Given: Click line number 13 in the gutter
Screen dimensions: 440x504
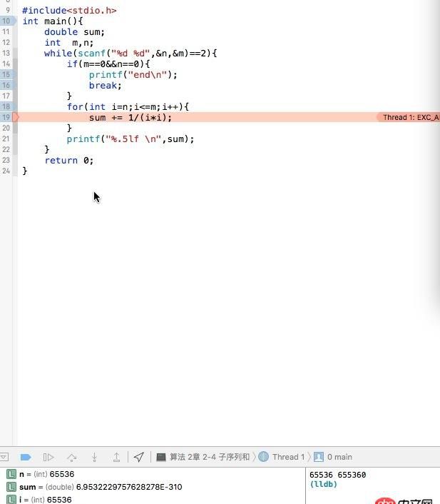Looking at the screenshot, I should 6,53.
